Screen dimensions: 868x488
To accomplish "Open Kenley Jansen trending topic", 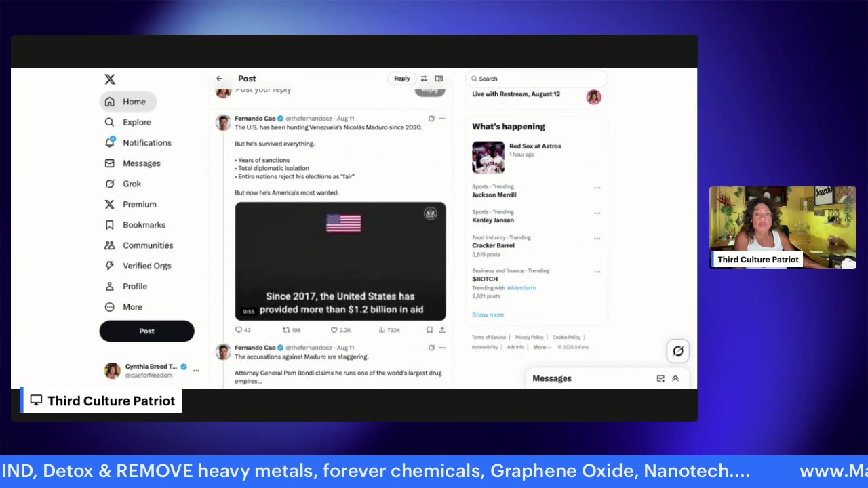I will tap(493, 220).
